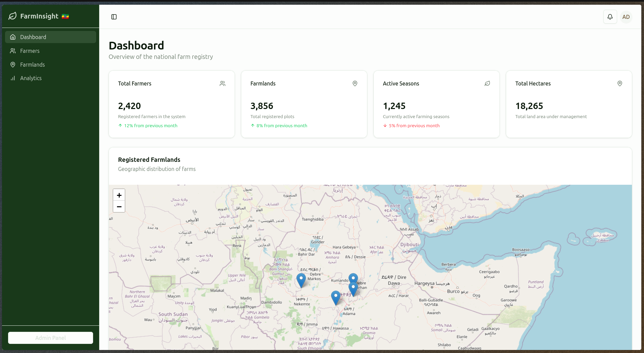The width and height of the screenshot is (644, 353).
Task: Click 'Total land area under management'
Action: point(551,116)
